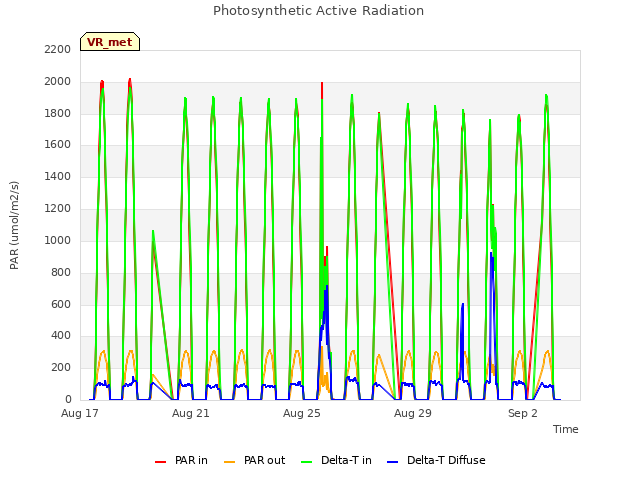Image resolution: width=640 pixels, height=480 pixels.
Task: Click the 2000 y-axis tick label
Action: point(58,81)
